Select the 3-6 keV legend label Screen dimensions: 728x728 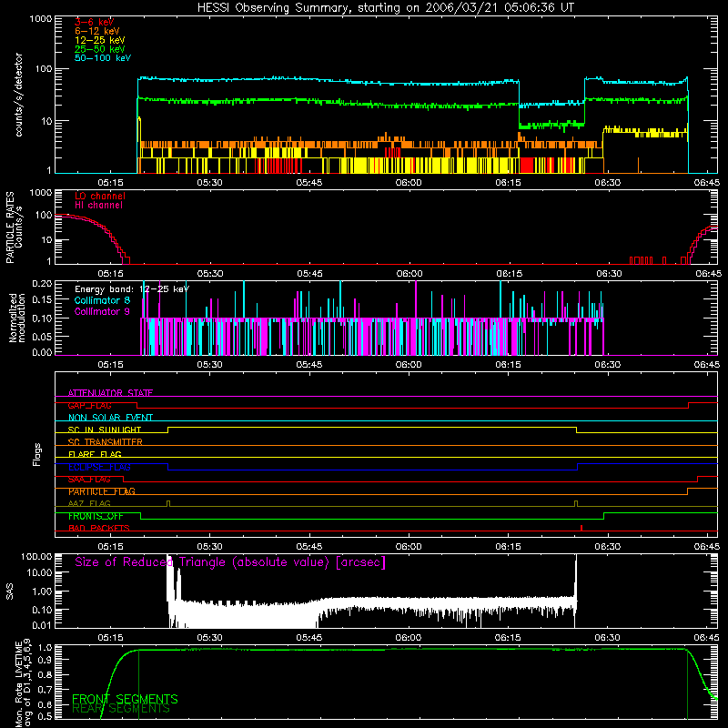click(95, 22)
